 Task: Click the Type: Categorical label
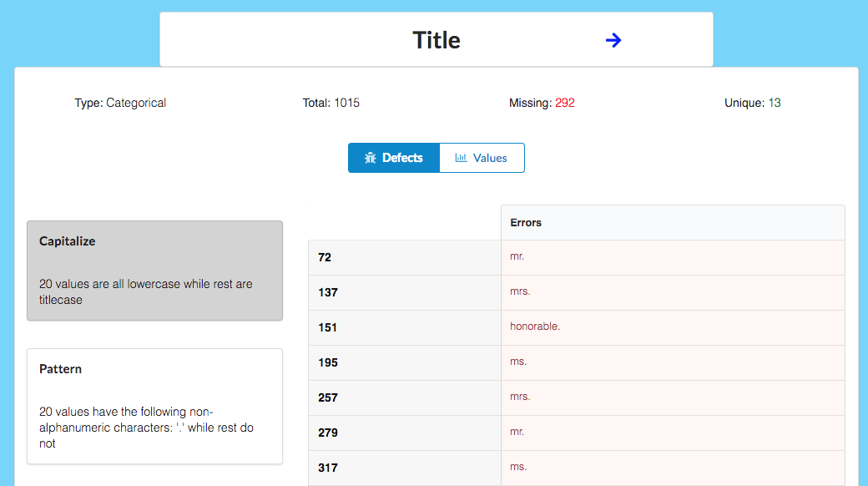click(x=120, y=103)
